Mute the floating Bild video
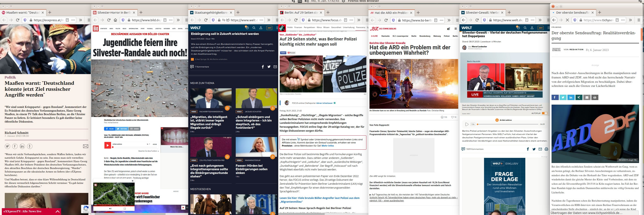The width and height of the screenshot is (644, 215). click(x=110, y=208)
